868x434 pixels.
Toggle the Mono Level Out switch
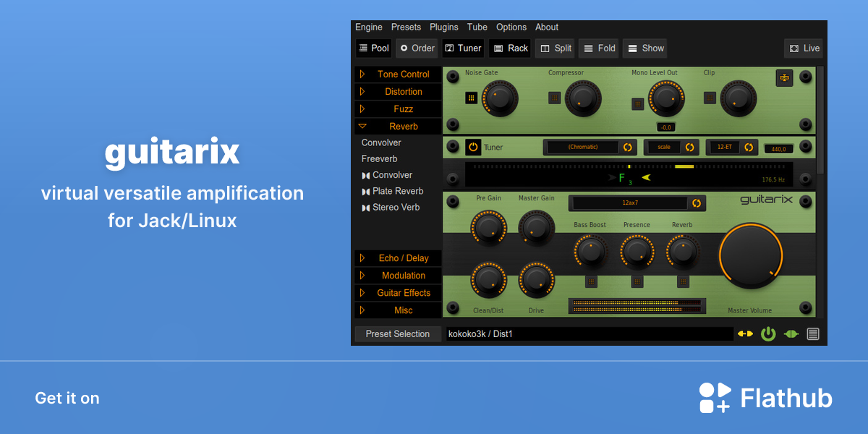coord(637,103)
